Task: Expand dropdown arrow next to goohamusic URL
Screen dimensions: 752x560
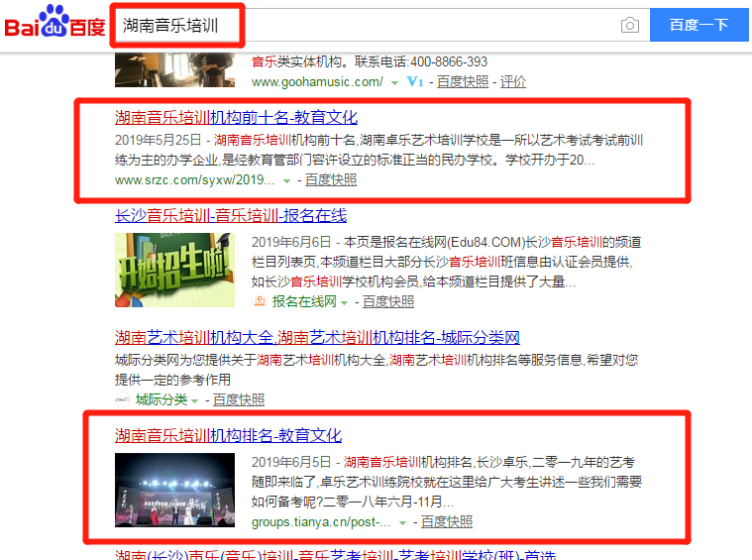Action: pyautogui.click(x=394, y=83)
